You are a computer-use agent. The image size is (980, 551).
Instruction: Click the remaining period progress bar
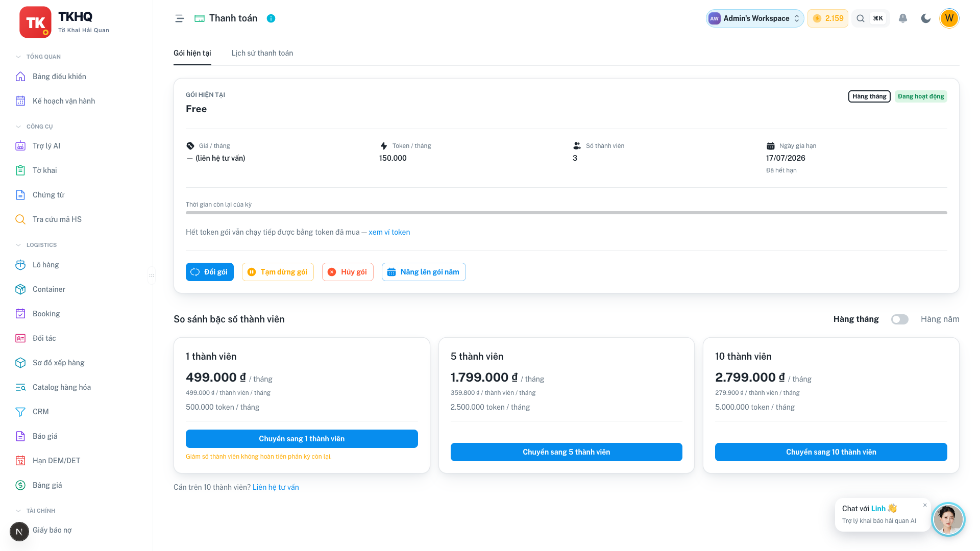(x=567, y=213)
